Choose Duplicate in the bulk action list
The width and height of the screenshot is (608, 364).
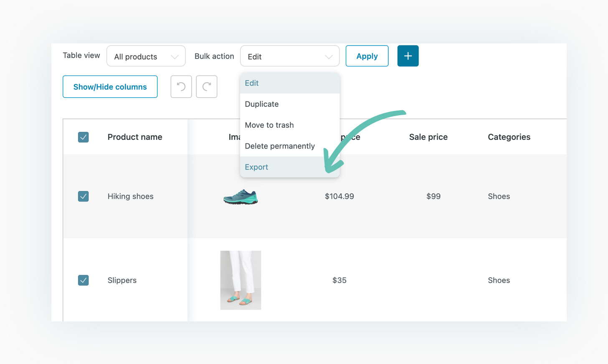[290, 104]
